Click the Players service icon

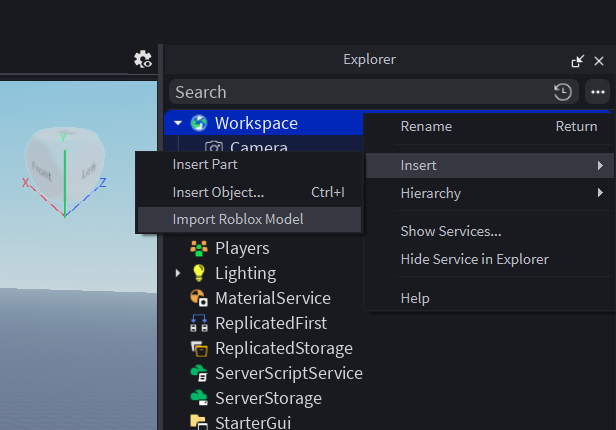198,248
